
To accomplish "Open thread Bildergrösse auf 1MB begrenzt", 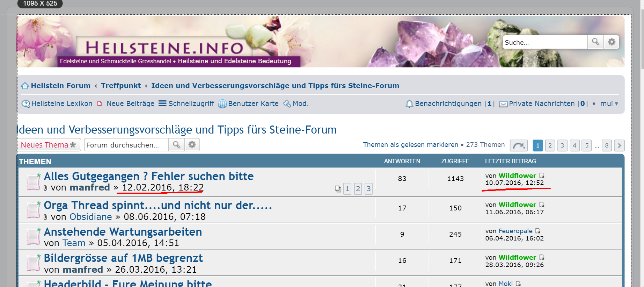I will pyautogui.click(x=123, y=258).
